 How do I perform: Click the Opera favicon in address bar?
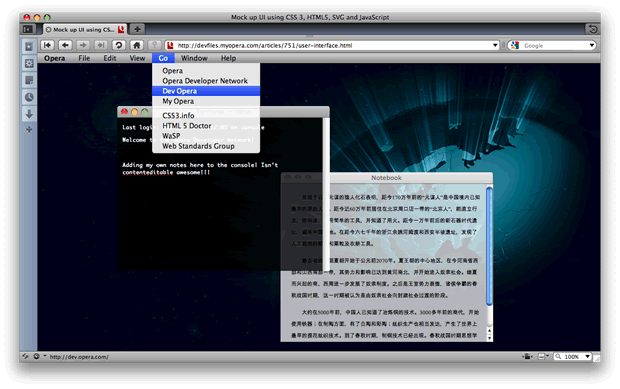(170, 45)
